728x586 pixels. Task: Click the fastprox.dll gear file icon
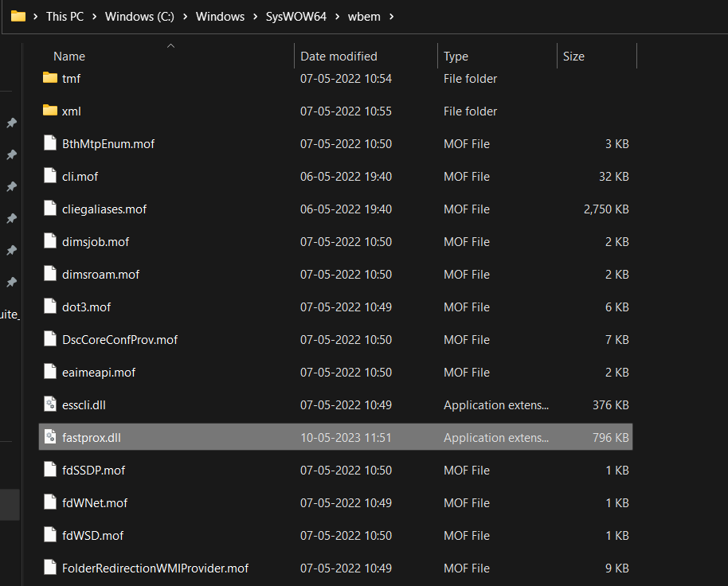(50, 437)
